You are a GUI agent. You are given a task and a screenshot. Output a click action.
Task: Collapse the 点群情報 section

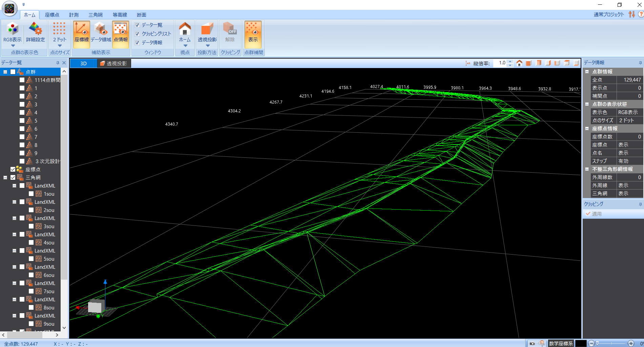tap(587, 72)
